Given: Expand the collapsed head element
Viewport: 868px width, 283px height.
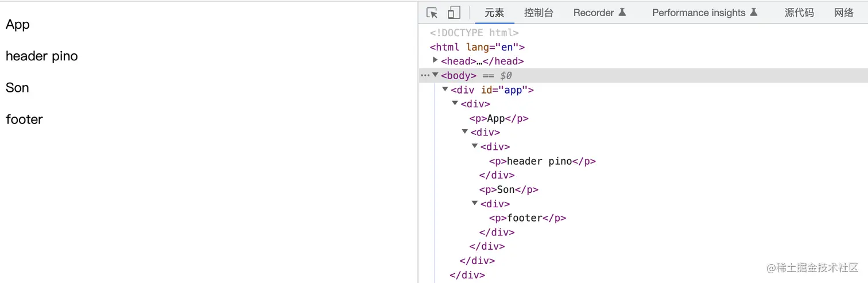Looking at the screenshot, I should coord(435,60).
